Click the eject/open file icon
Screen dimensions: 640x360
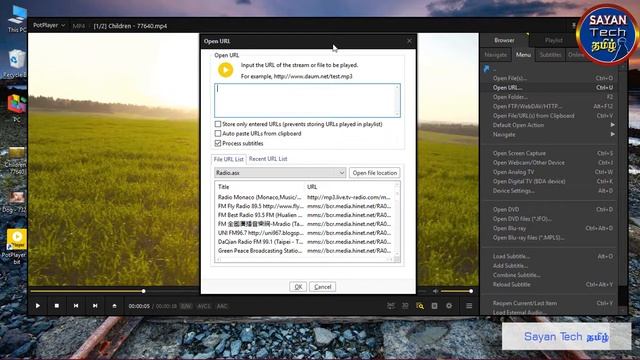click(x=114, y=306)
